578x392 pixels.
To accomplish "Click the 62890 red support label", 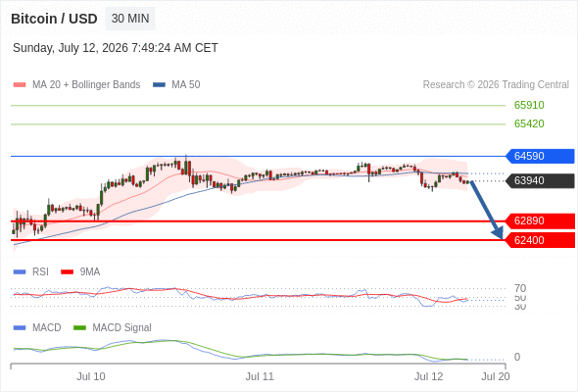I will [x=540, y=220].
